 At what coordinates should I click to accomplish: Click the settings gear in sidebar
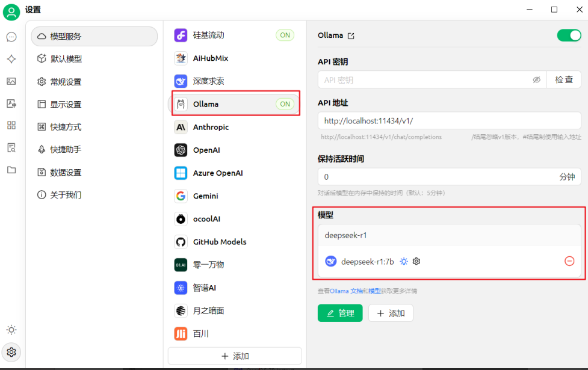pyautogui.click(x=11, y=352)
